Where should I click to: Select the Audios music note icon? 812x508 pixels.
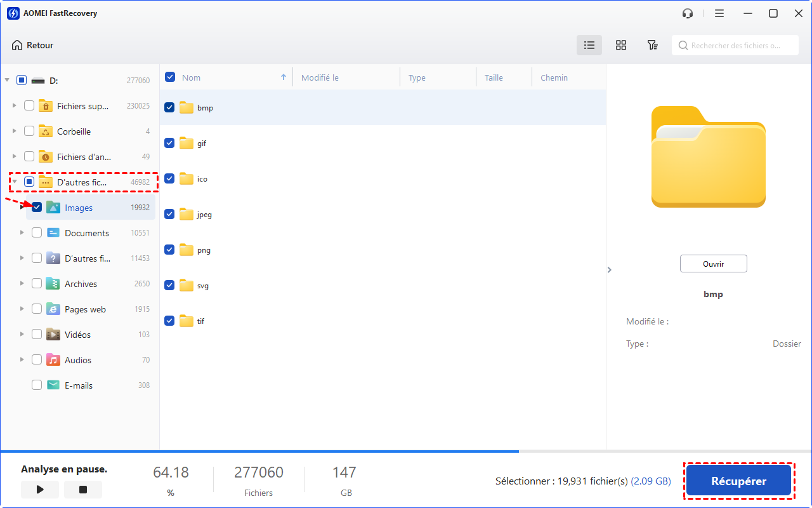click(x=53, y=360)
